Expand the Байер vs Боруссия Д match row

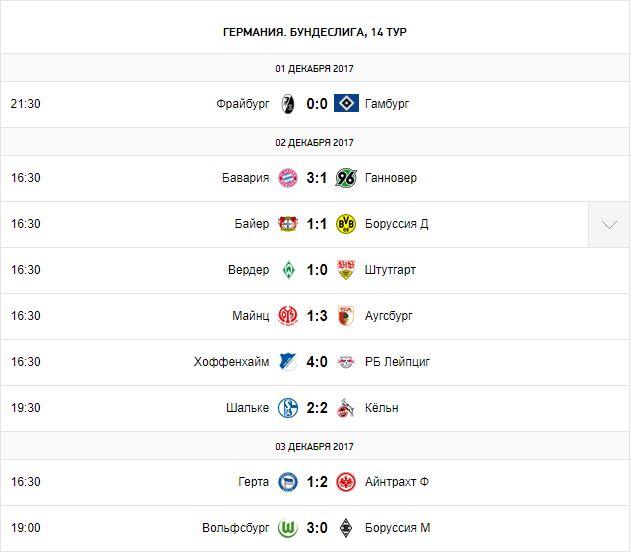point(609,224)
